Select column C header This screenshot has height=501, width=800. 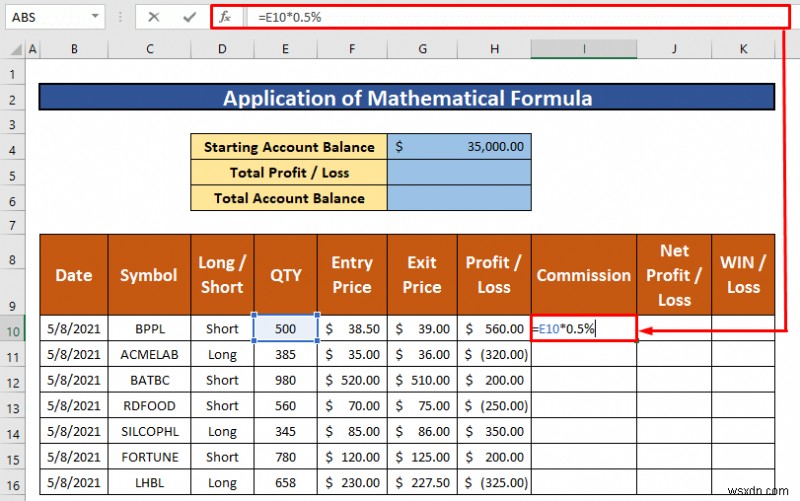[149, 49]
